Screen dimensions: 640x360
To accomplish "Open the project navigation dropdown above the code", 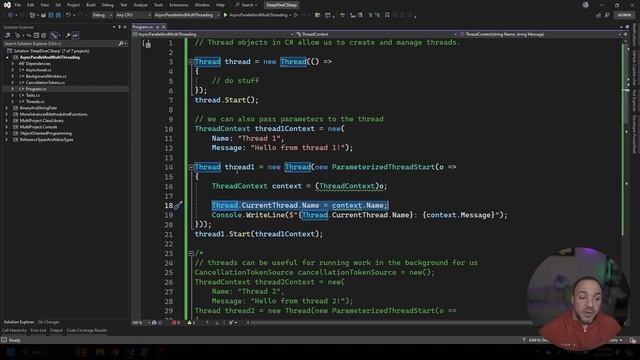I will coord(213,34).
